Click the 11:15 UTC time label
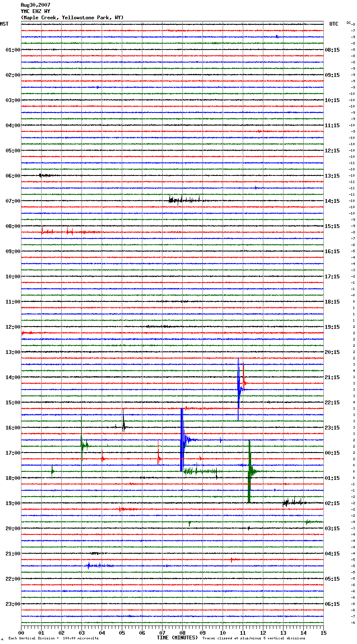 click(x=332, y=126)
